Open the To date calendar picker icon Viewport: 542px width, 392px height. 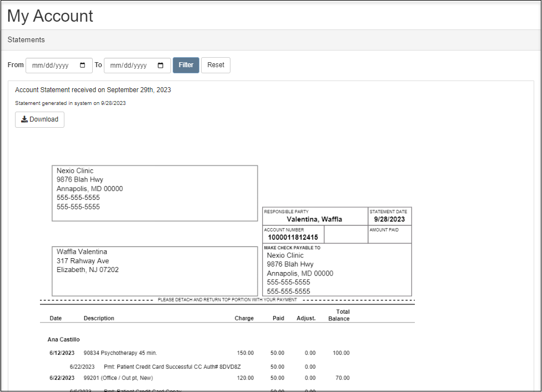pos(160,66)
